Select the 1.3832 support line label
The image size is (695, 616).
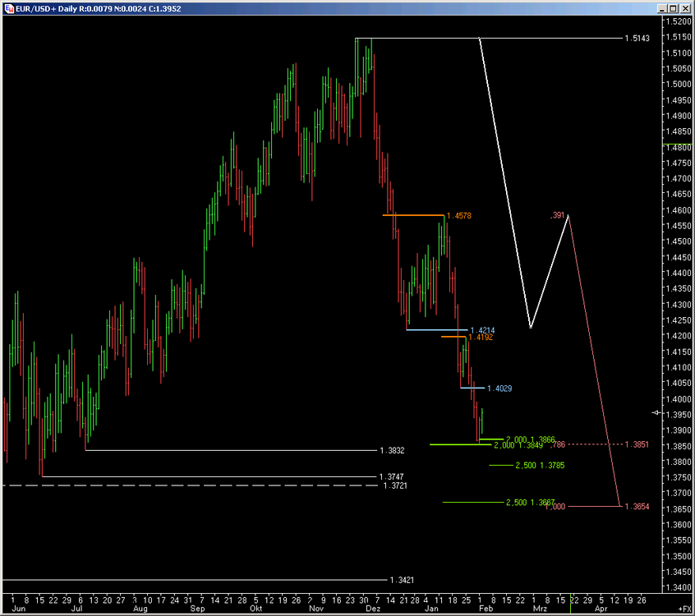pos(392,451)
